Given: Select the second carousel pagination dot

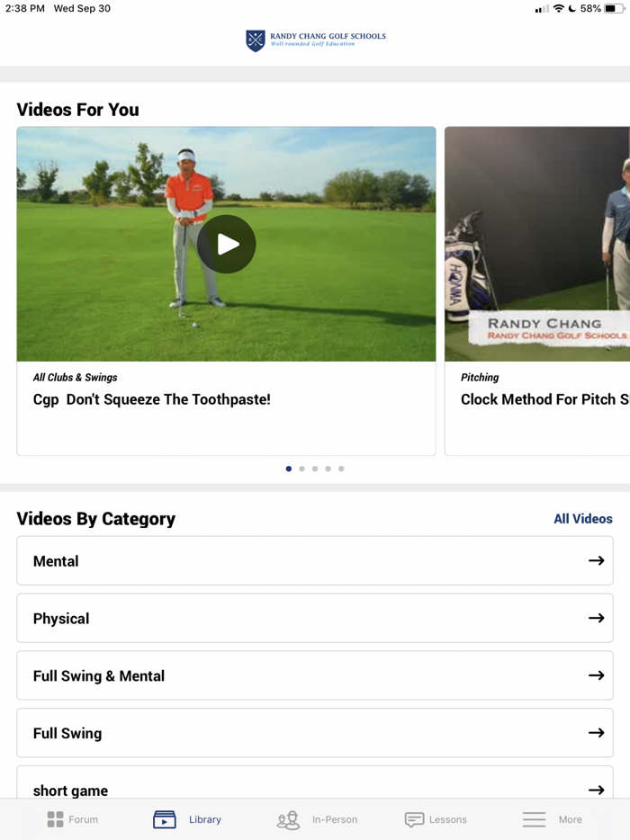Looking at the screenshot, I should 301,469.
